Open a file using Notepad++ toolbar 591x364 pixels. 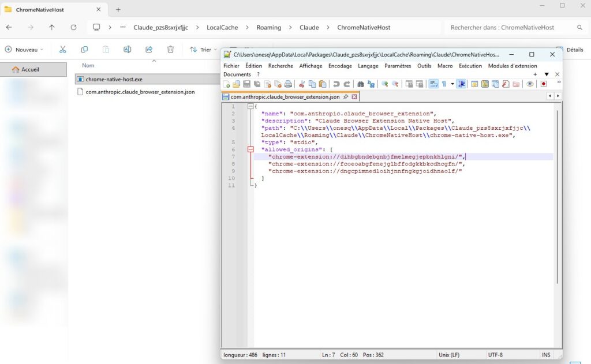pyautogui.click(x=236, y=84)
